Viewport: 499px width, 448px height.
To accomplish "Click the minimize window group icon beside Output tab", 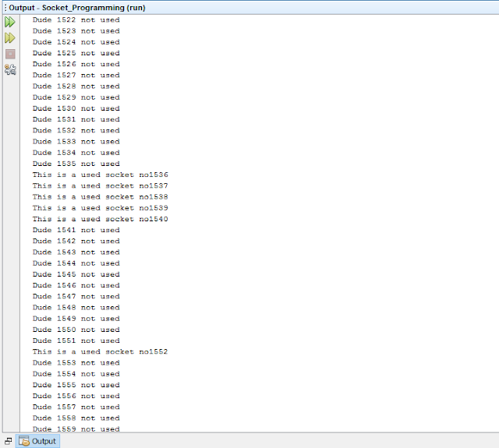I will (x=9, y=441).
